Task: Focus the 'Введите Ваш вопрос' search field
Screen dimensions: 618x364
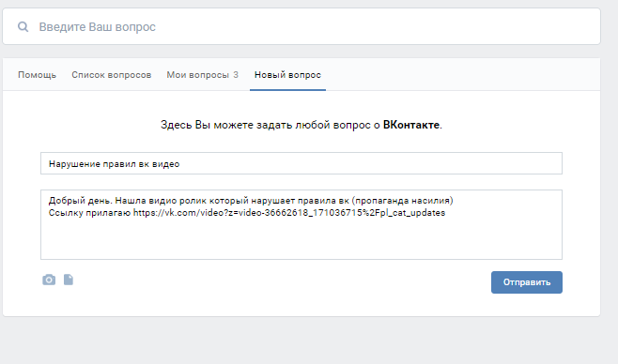Action: [301, 26]
